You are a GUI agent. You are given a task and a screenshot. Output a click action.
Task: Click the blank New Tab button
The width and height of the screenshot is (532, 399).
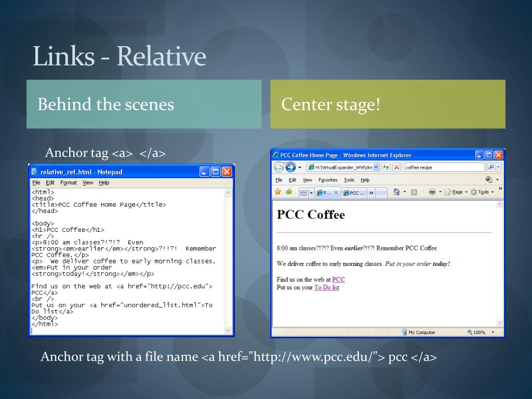pos(381,193)
